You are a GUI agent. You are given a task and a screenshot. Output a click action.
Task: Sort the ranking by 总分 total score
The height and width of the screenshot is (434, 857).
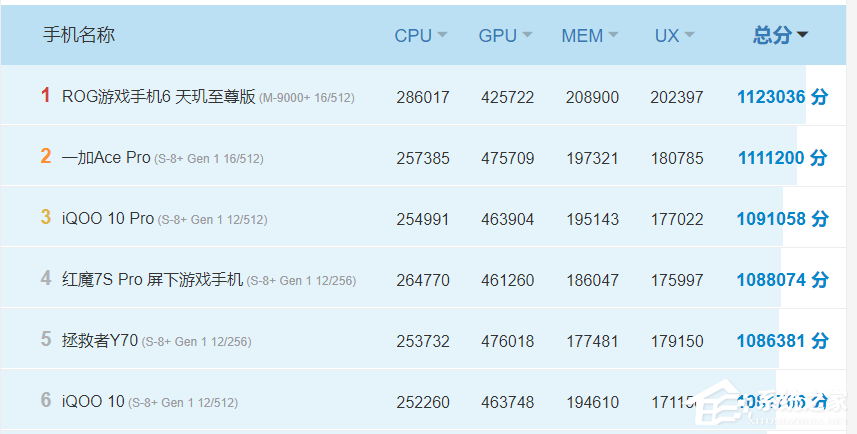(x=780, y=35)
